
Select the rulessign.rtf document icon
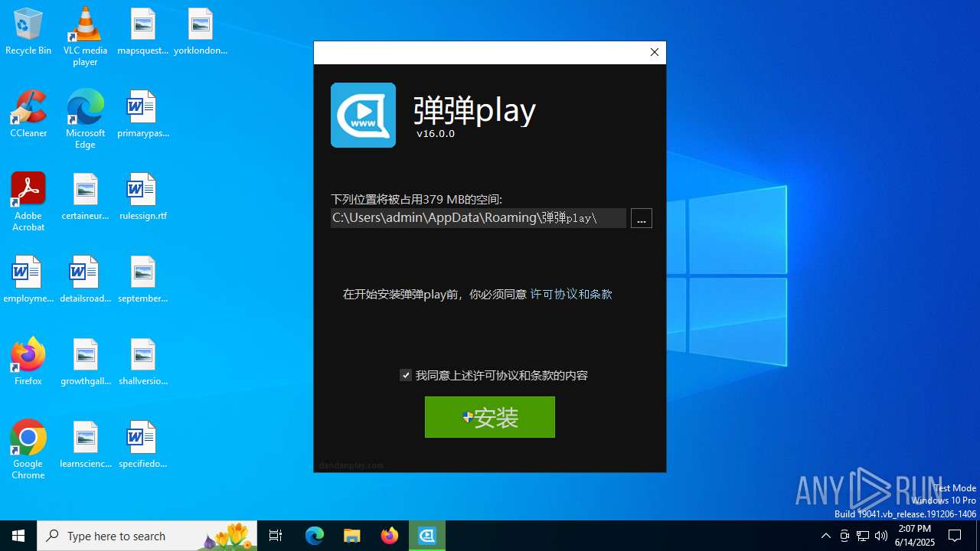point(142,197)
